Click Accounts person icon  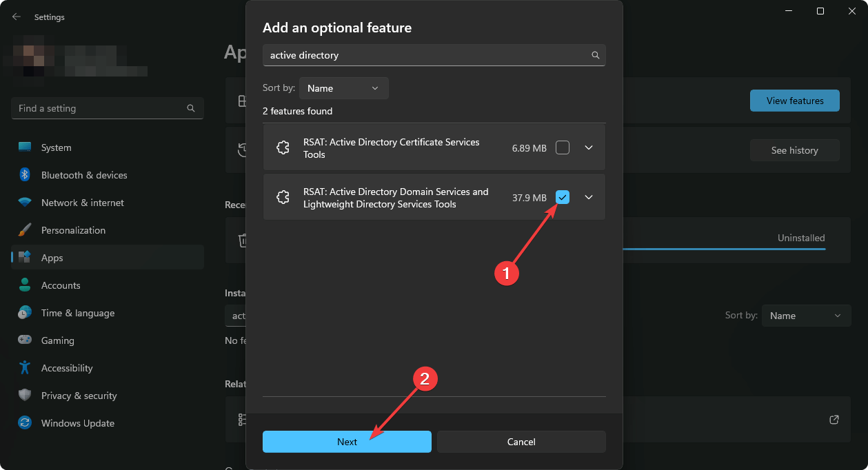tap(25, 285)
